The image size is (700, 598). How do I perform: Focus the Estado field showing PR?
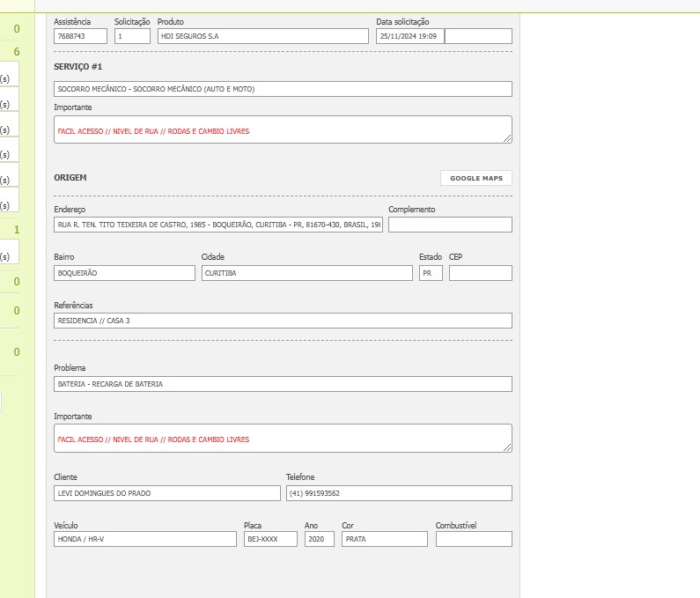click(x=431, y=273)
